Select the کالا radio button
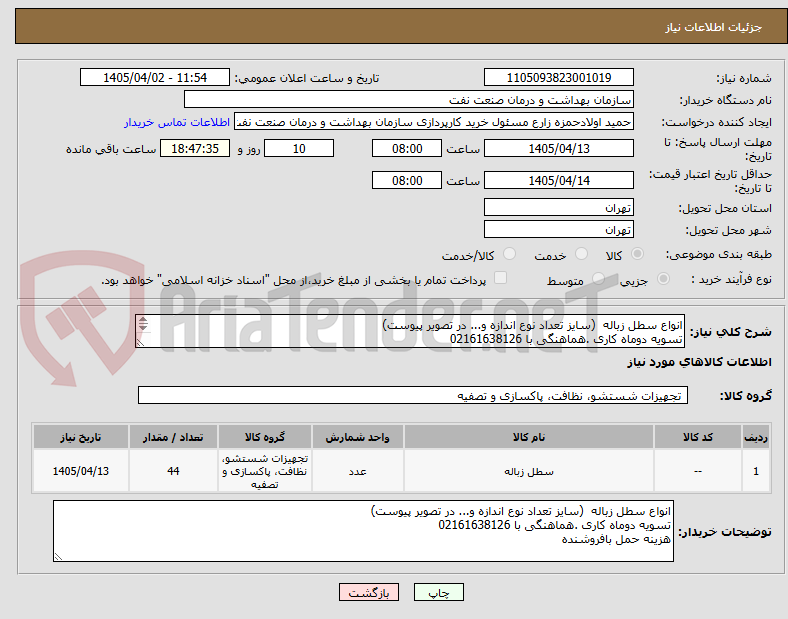788x619 pixels. tap(637, 254)
